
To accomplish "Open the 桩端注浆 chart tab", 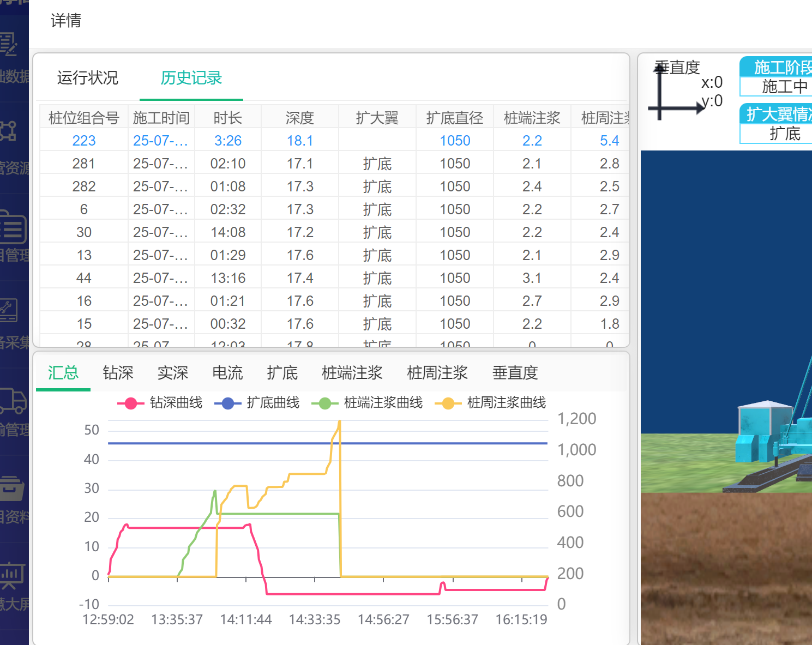I will 352,373.
